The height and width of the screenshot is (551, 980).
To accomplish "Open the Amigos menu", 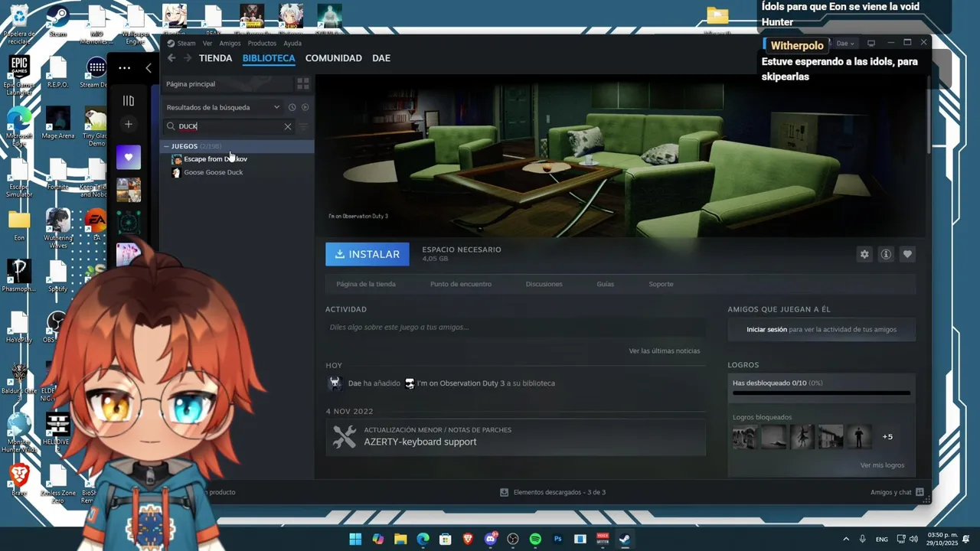I will [230, 44].
